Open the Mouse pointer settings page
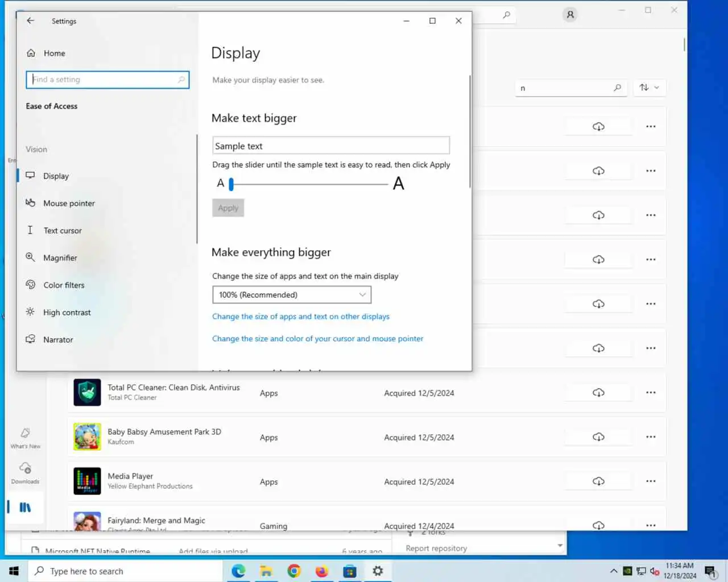Viewport: 728px width, 582px height. [x=69, y=203]
